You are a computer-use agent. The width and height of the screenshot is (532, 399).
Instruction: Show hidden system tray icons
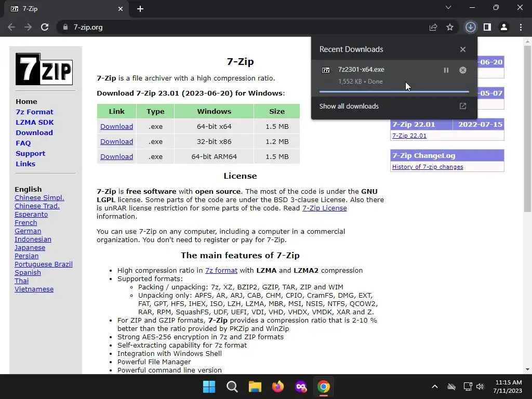point(435,387)
